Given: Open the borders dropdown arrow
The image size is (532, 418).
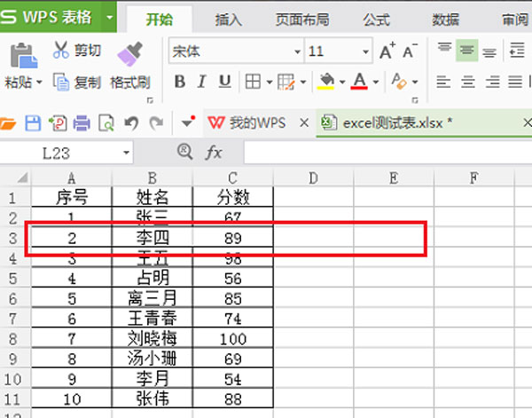Looking at the screenshot, I should point(269,82).
